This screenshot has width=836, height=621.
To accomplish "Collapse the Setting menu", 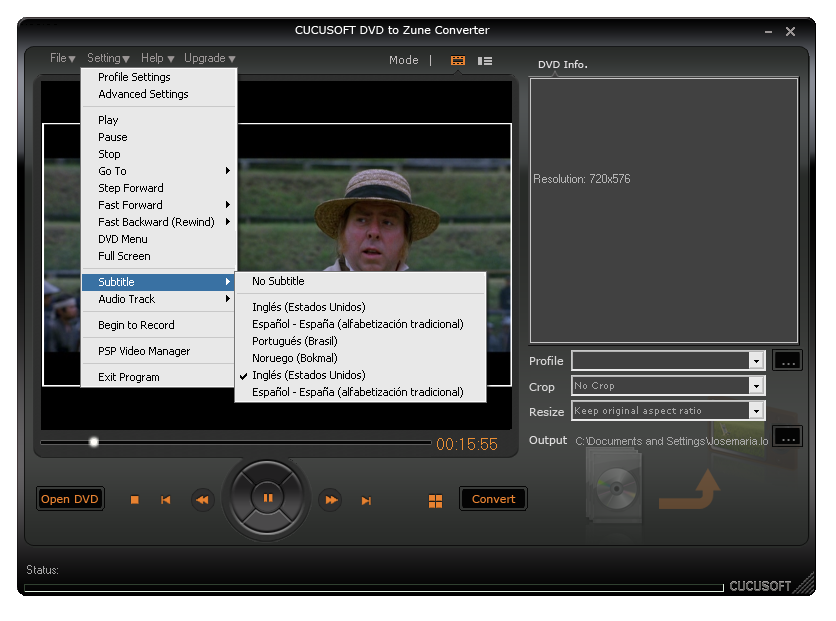I will click(x=108, y=58).
